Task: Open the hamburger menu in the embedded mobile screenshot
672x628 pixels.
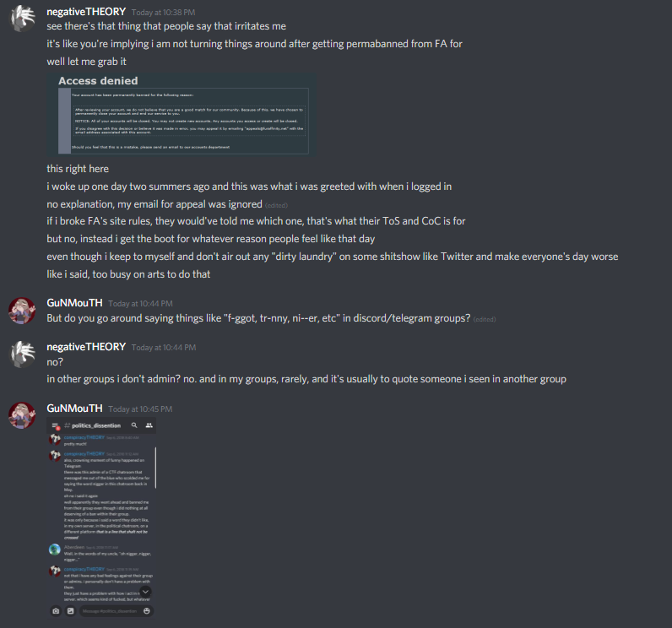Action: (55, 425)
